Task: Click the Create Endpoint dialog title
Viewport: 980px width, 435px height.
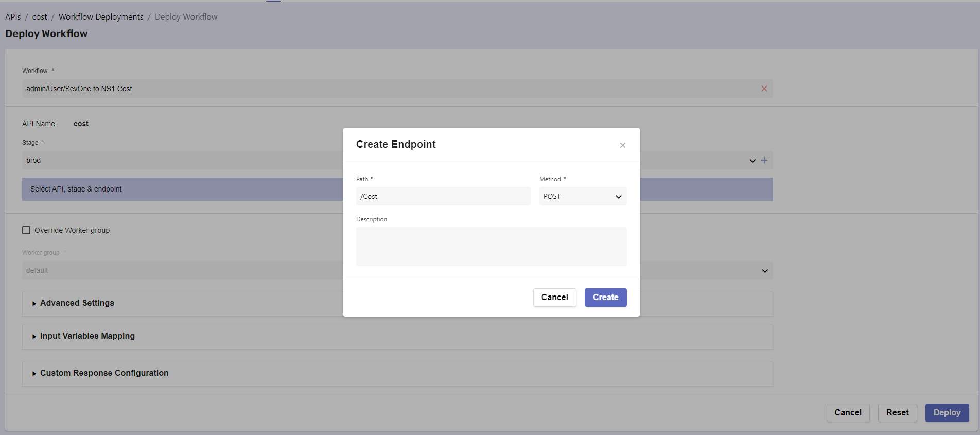Action: (396, 144)
